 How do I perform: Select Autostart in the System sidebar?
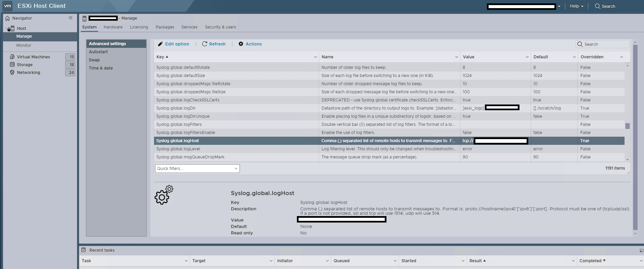(98, 52)
